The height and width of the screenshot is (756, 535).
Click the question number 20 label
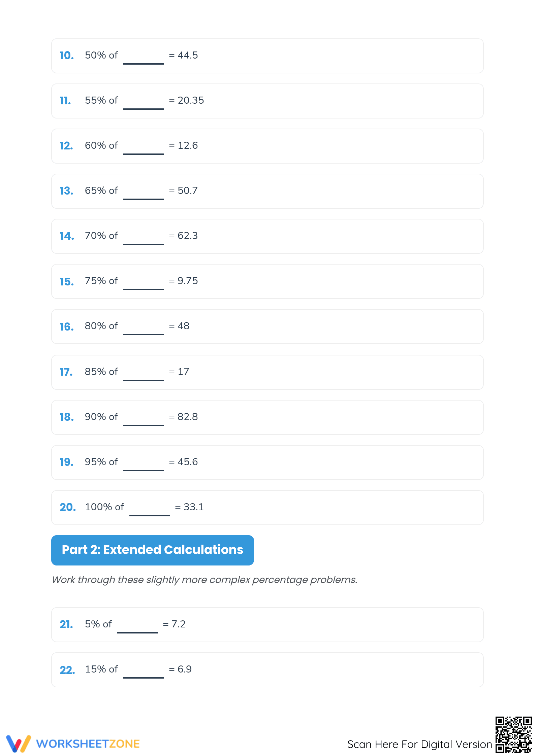(x=68, y=507)
